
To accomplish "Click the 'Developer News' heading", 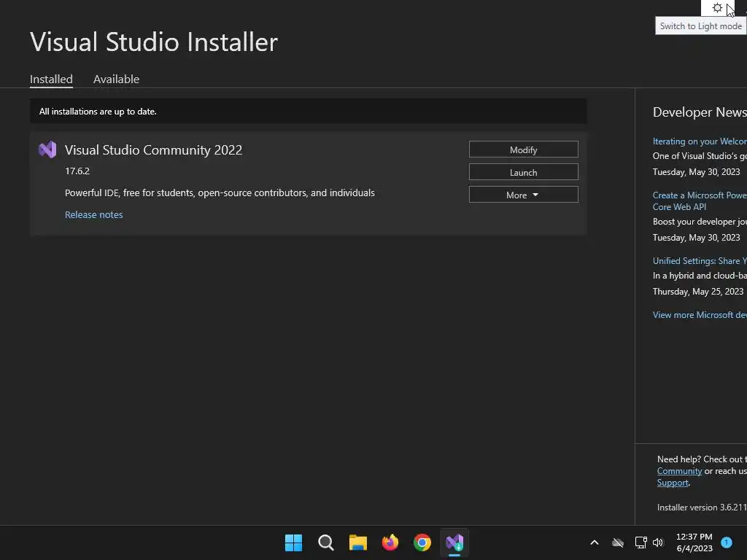I will coord(700,112).
